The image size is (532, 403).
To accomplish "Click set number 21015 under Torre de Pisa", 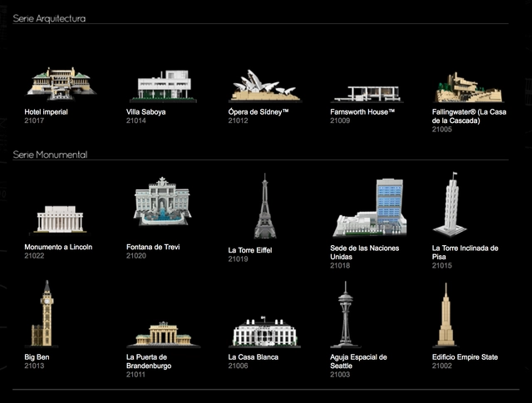I will 441,266.
